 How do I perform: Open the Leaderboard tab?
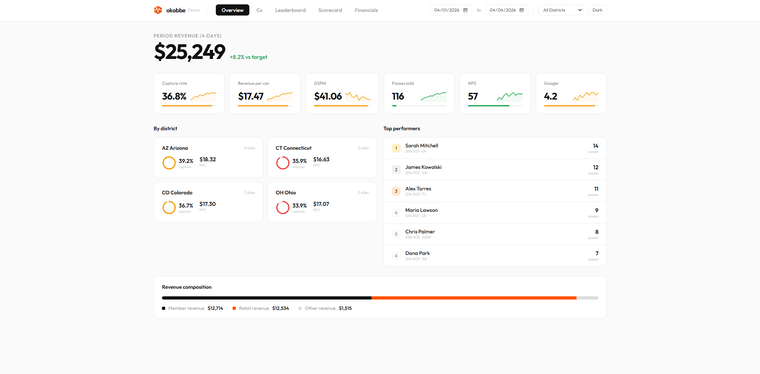(x=290, y=10)
